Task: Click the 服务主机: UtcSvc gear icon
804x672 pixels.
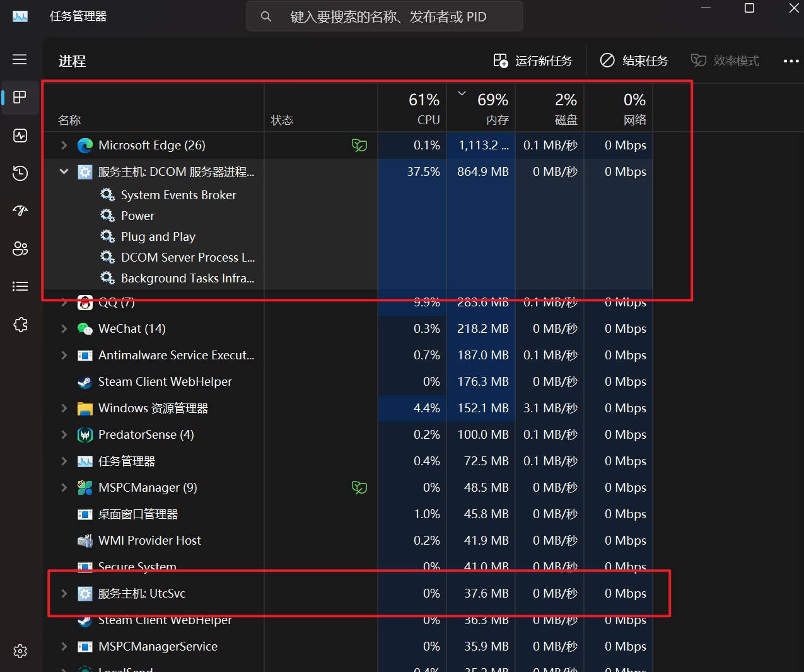Action: (x=85, y=594)
